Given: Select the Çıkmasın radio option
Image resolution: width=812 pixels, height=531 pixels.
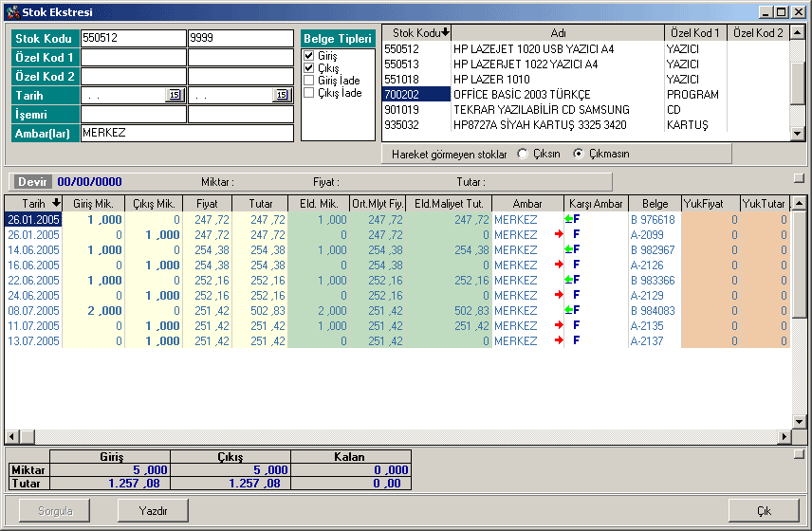Looking at the screenshot, I should 578,154.
